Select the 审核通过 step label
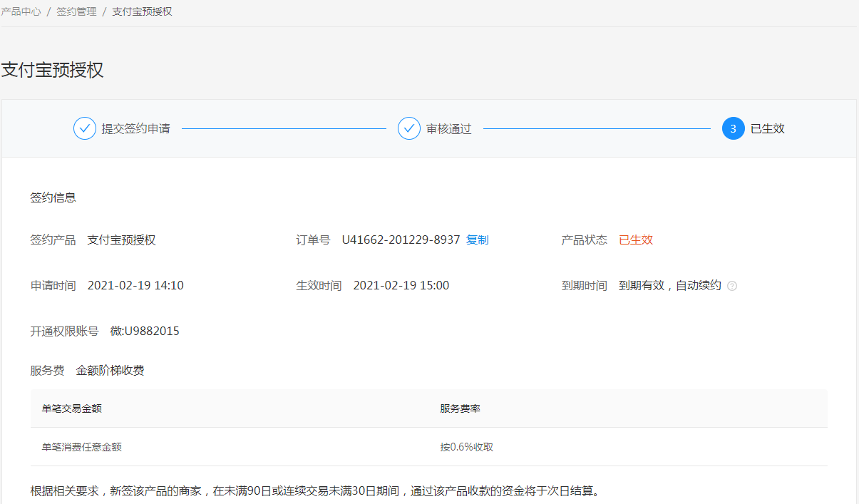The width and height of the screenshot is (859, 504). [x=449, y=129]
